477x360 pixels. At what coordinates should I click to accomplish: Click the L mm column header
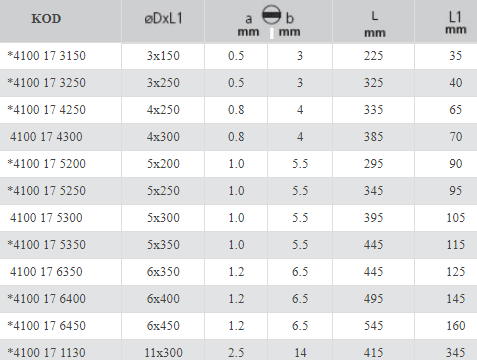pos(375,24)
